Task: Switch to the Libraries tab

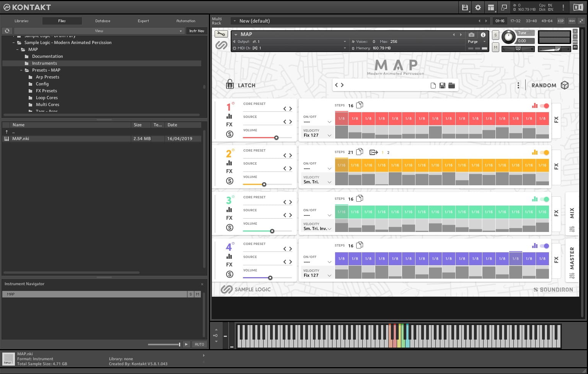Action: pyautogui.click(x=21, y=21)
